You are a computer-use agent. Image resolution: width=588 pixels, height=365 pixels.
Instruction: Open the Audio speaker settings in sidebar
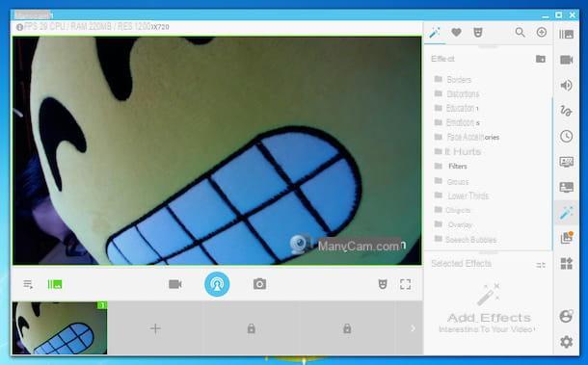click(566, 86)
